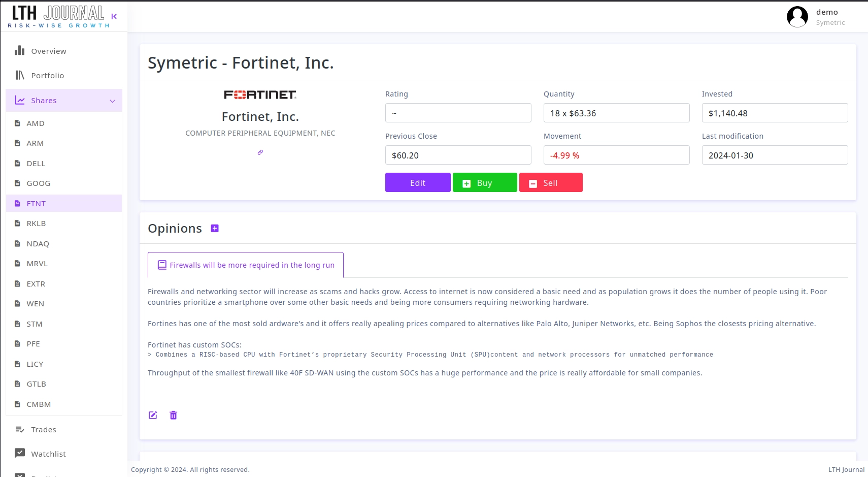The height and width of the screenshot is (477, 868).
Task: Open the Portfolio books icon
Action: (x=20, y=75)
